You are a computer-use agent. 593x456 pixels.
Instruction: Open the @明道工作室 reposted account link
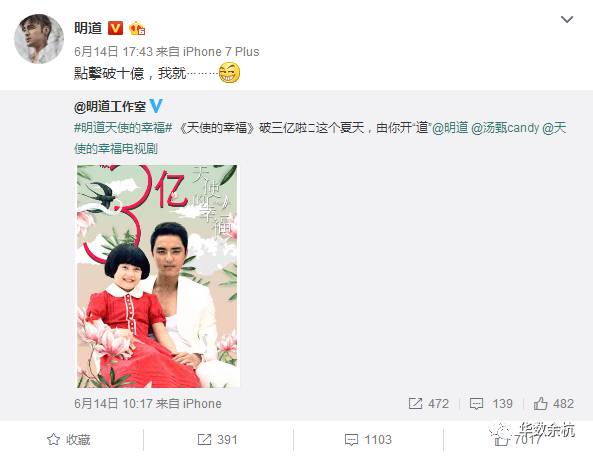tap(110, 107)
